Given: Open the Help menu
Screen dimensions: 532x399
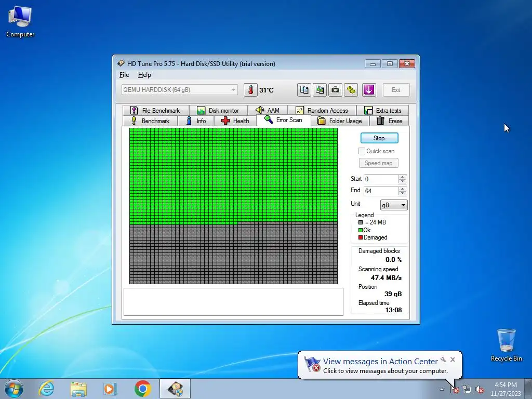Looking at the screenshot, I should click(x=144, y=75).
